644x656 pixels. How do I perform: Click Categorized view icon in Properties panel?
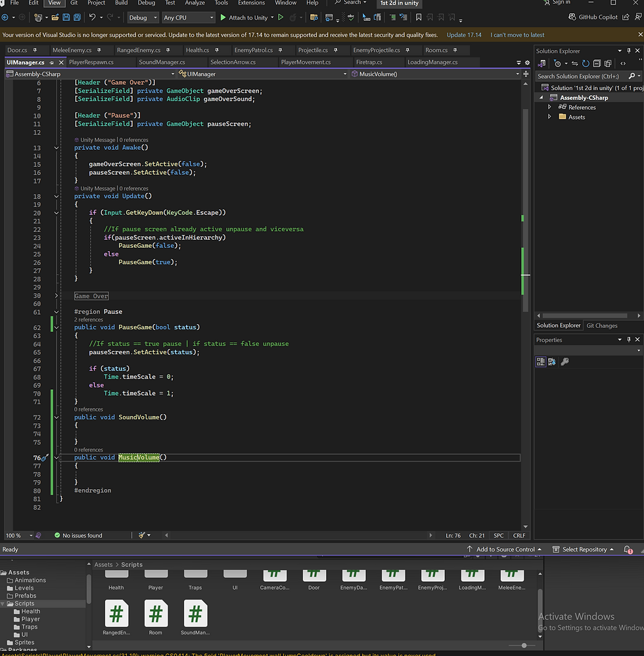point(541,362)
